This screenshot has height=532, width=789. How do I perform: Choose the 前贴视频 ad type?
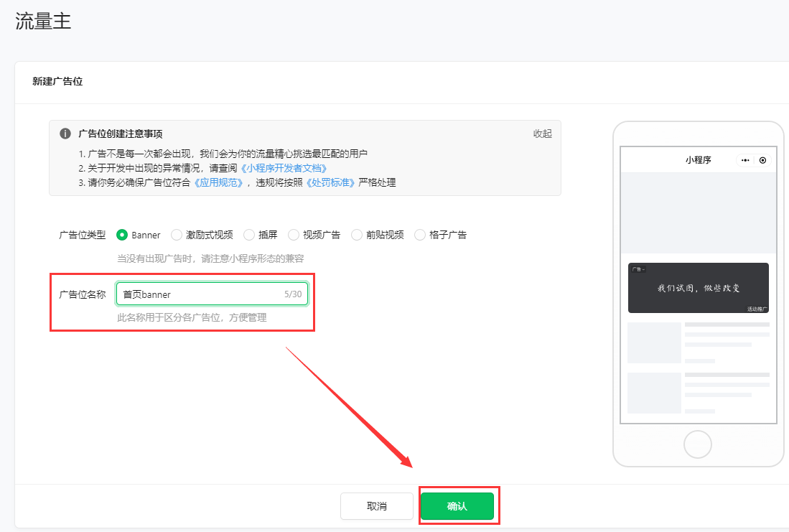(357, 235)
